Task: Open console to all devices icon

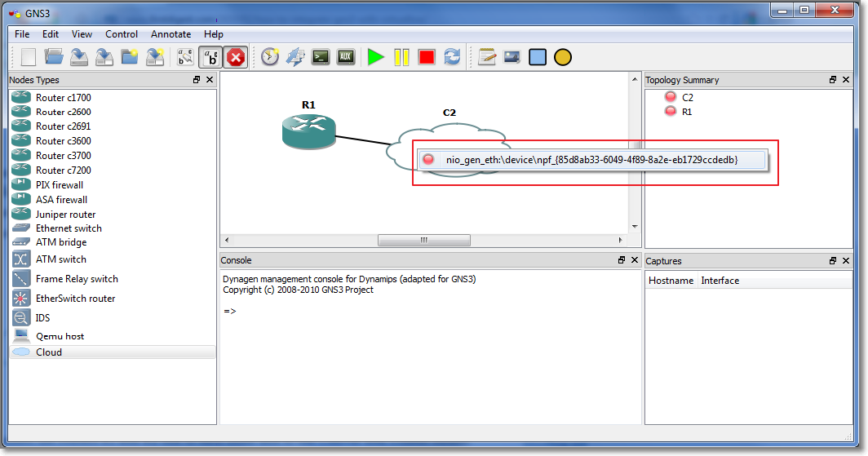Action: coord(321,57)
